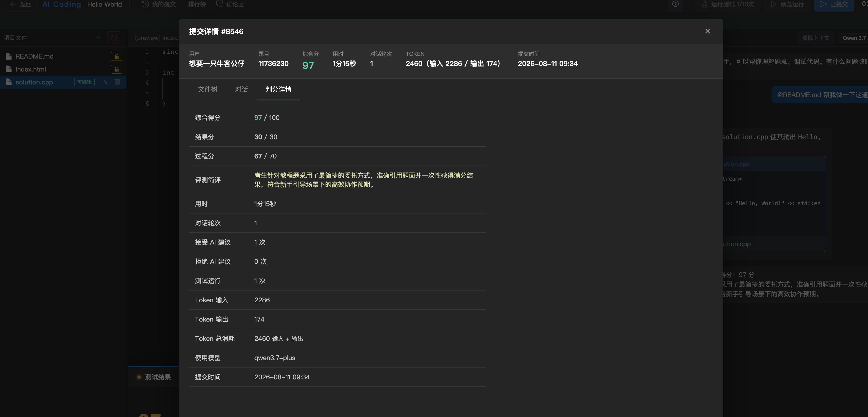Click the 使用模型 value qwen3.7-plus

tap(275, 358)
